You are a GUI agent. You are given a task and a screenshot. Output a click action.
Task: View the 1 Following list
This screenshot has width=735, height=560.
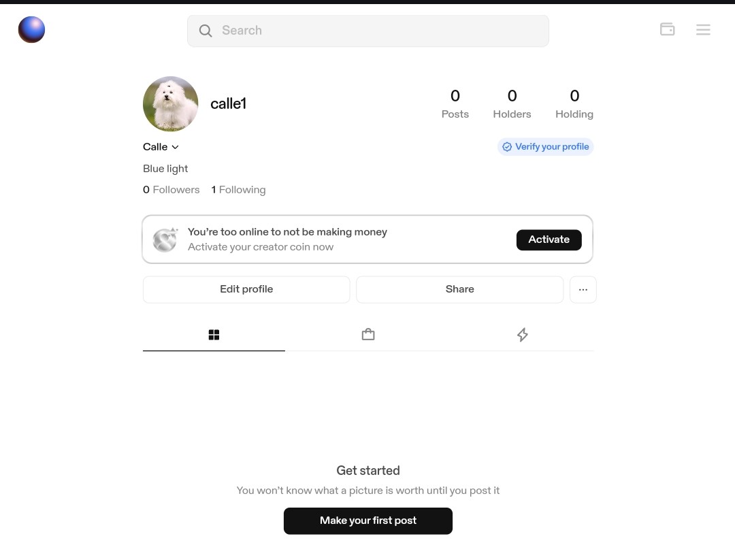[x=238, y=190]
